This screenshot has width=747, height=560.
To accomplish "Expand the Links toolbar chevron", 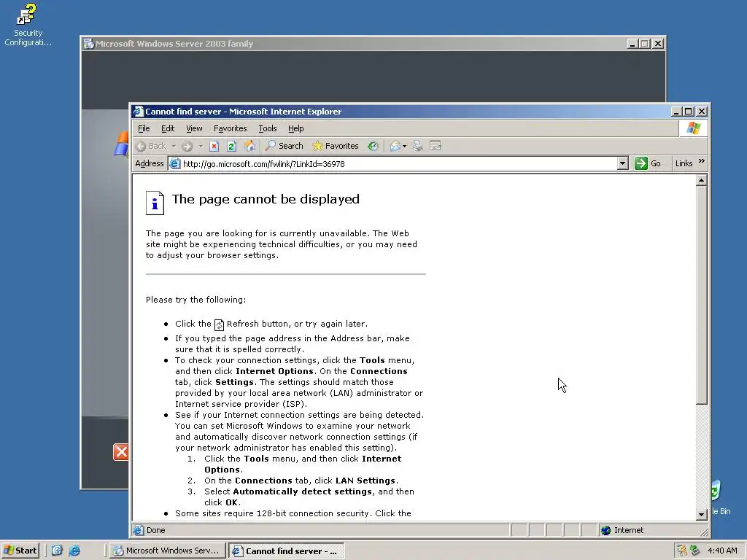I will [701, 161].
